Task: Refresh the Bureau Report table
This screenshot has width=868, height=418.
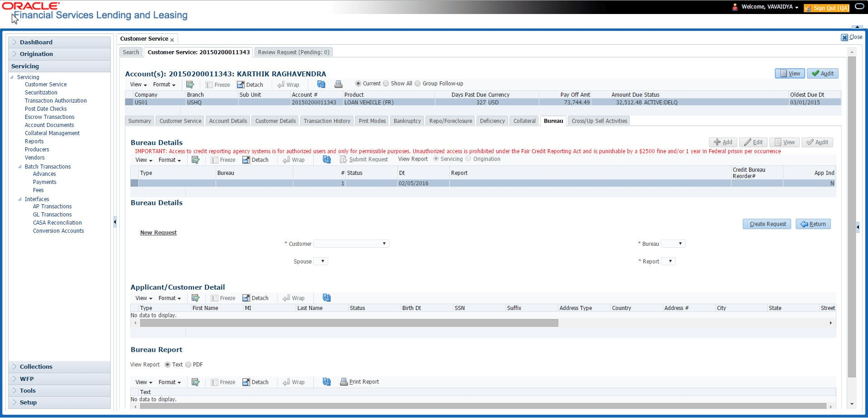Action: pyautogui.click(x=326, y=382)
